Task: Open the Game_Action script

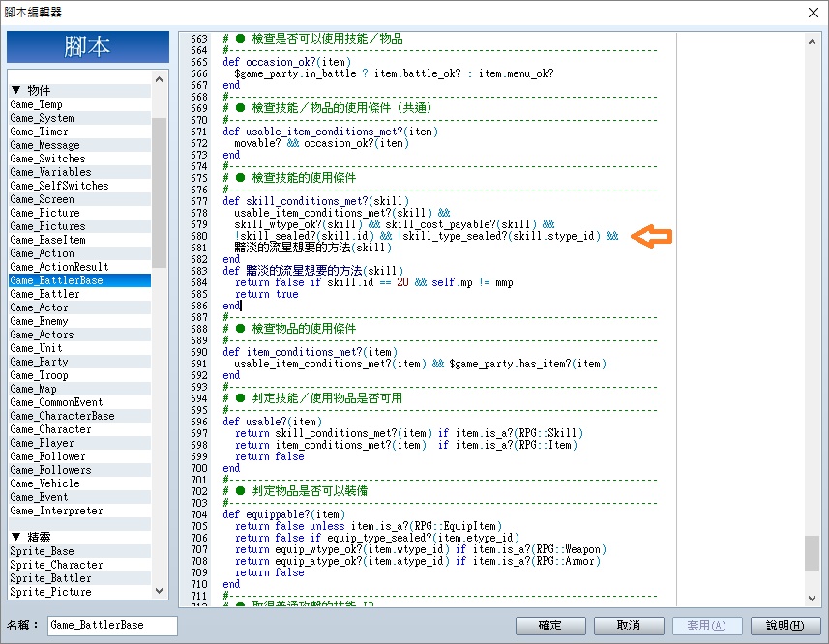Action: coord(80,253)
